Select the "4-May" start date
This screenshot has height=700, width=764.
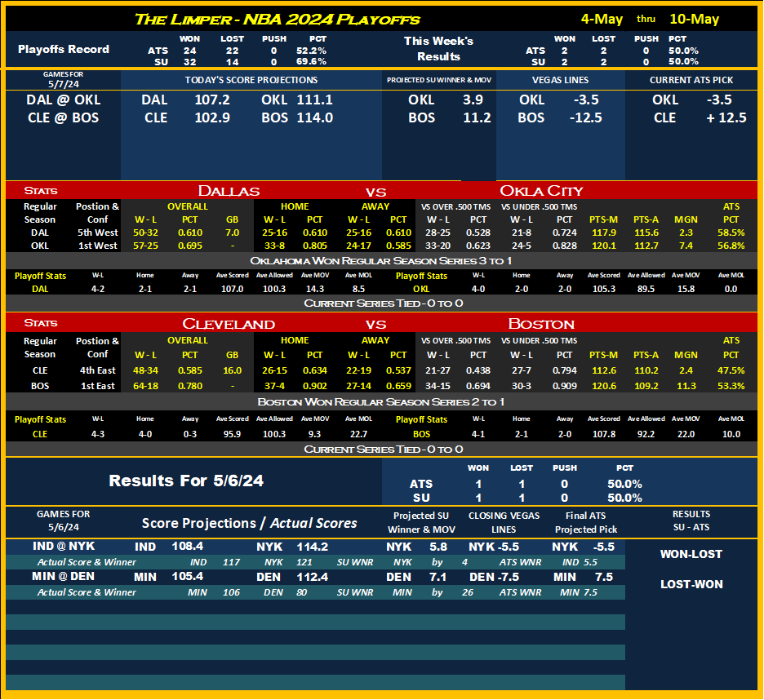pyautogui.click(x=602, y=19)
